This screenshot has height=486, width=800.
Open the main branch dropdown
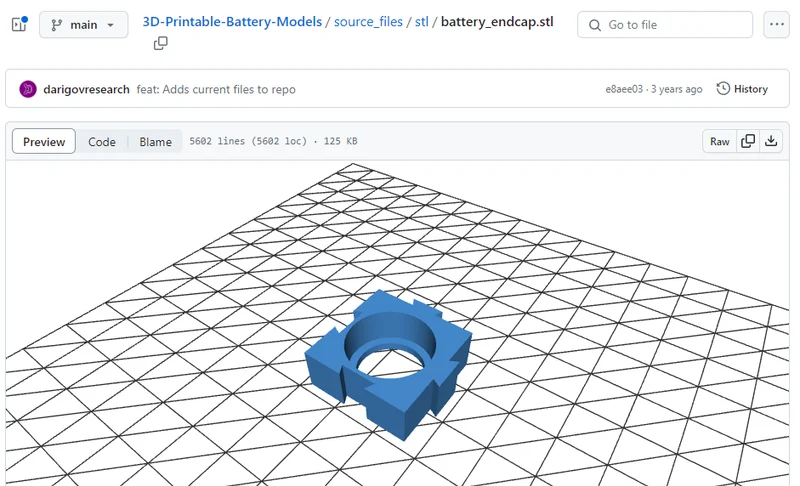click(x=84, y=24)
